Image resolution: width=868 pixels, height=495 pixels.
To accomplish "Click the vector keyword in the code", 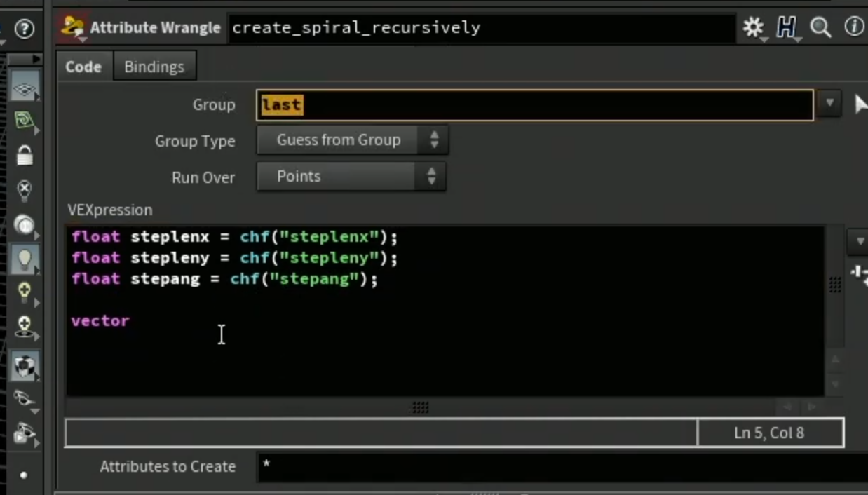I will click(100, 321).
